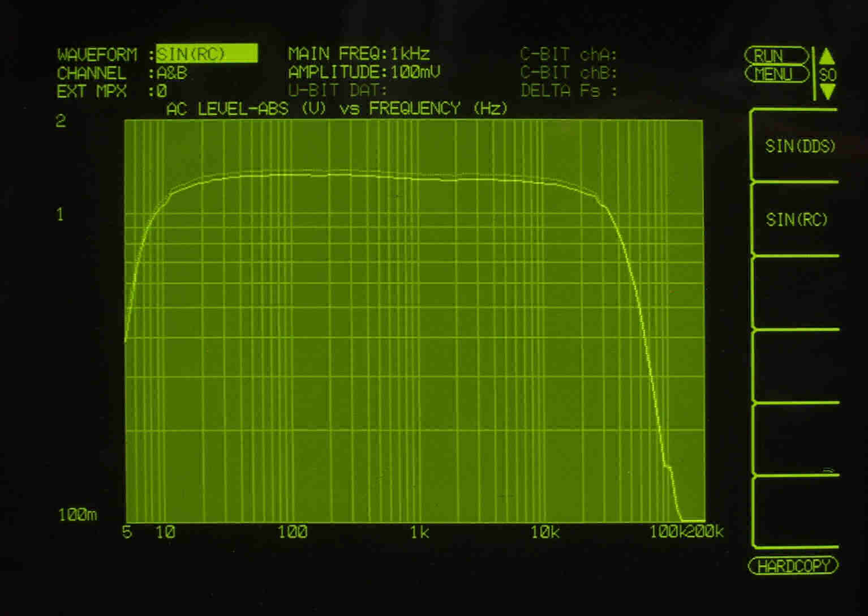Select the MAIN FREQ 1kHz field
868x616 pixels.
click(x=359, y=54)
